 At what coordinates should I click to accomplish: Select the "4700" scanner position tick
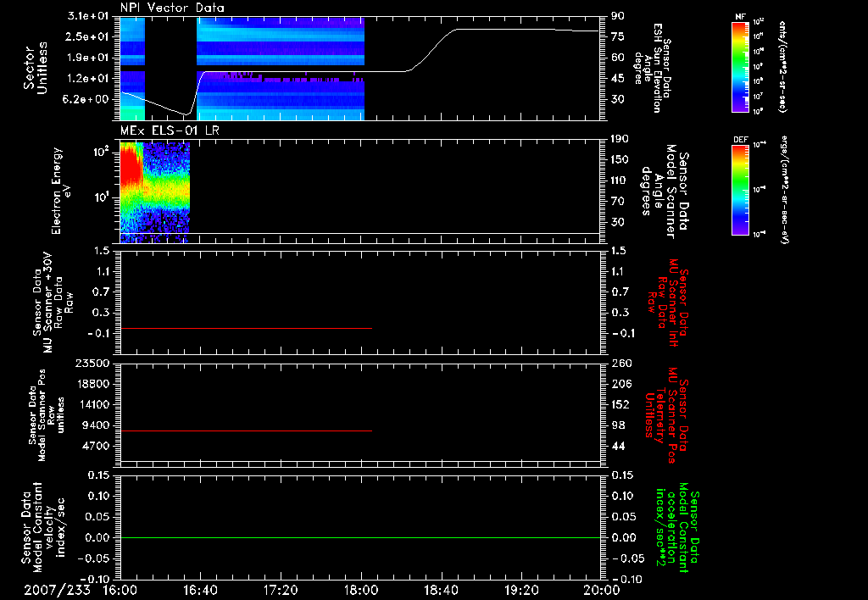pos(96,446)
